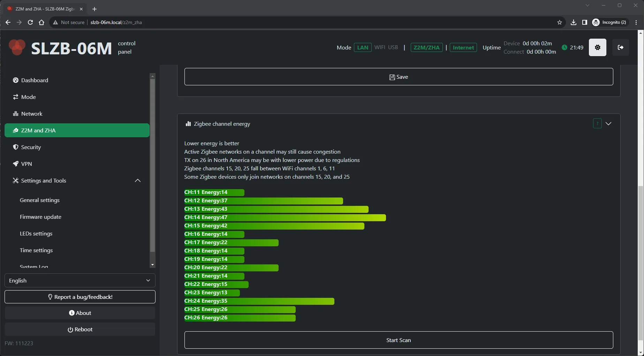Collapse the Settings and Tools menu

138,180
